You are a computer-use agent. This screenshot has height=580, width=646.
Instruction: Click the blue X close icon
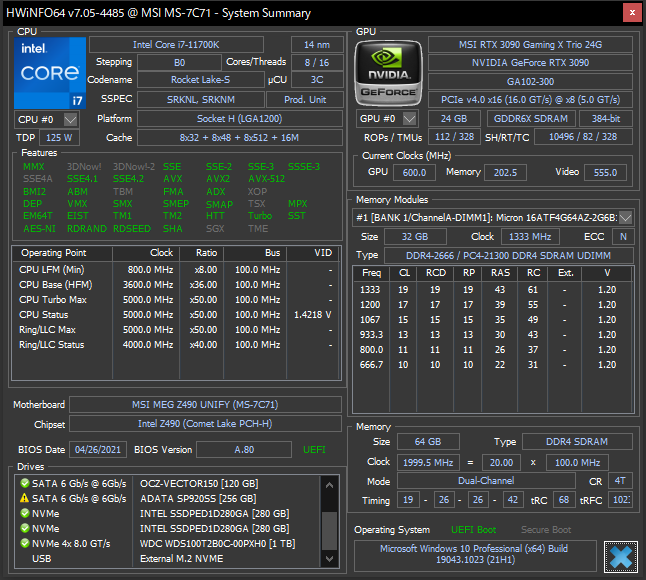pos(620,555)
